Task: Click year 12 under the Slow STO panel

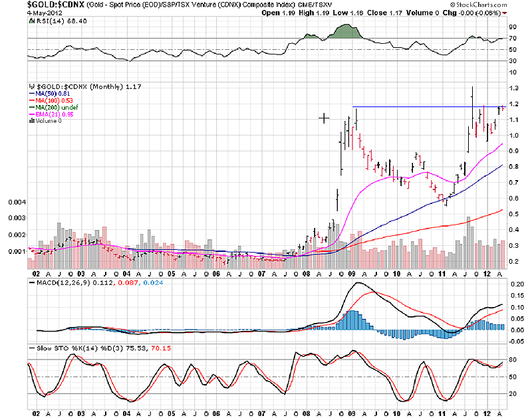Action: (487, 414)
